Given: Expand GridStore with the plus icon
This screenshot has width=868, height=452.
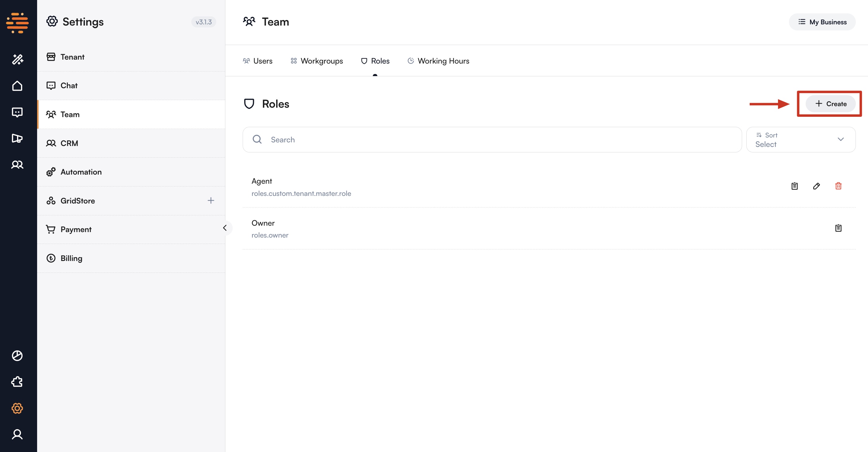Looking at the screenshot, I should 210,200.
